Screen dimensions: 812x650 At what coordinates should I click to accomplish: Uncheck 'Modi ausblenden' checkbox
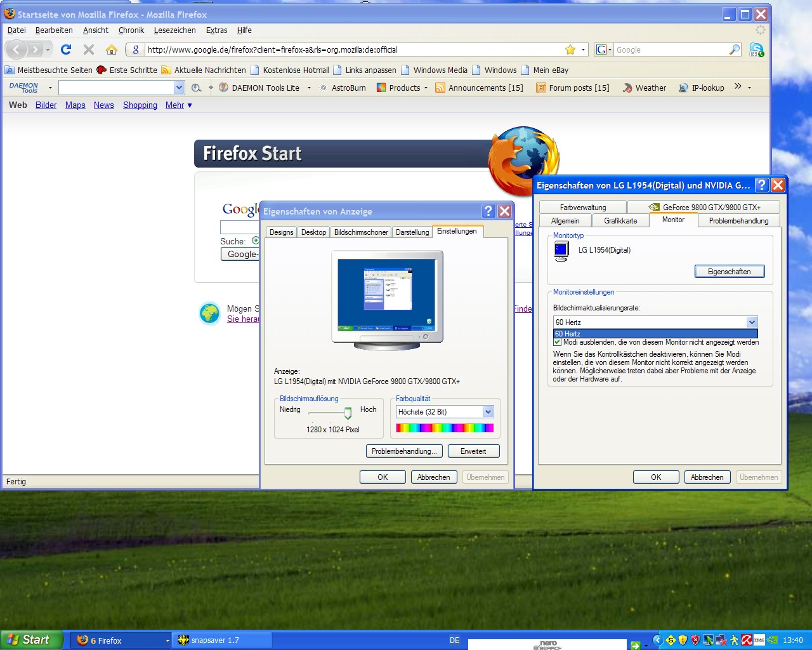click(558, 342)
